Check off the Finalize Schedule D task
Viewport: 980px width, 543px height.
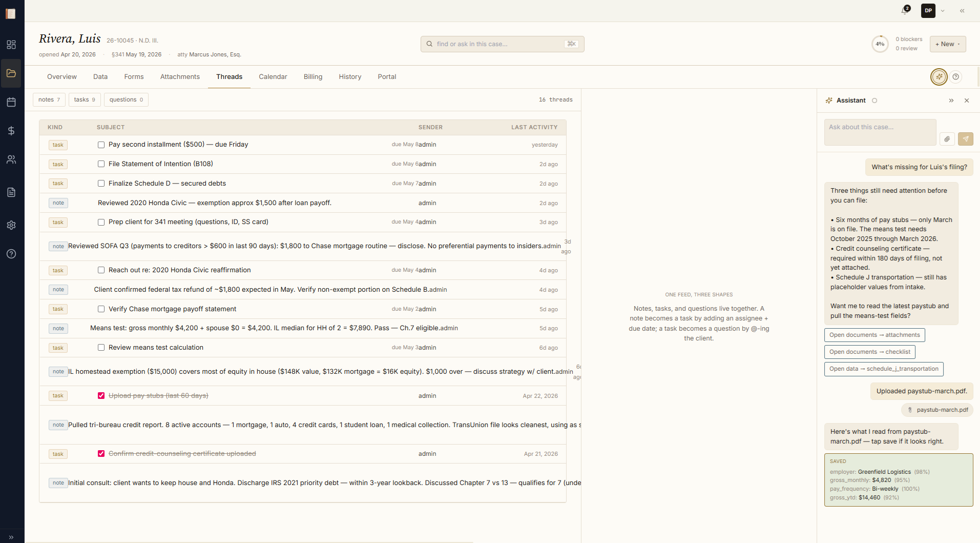[101, 183]
